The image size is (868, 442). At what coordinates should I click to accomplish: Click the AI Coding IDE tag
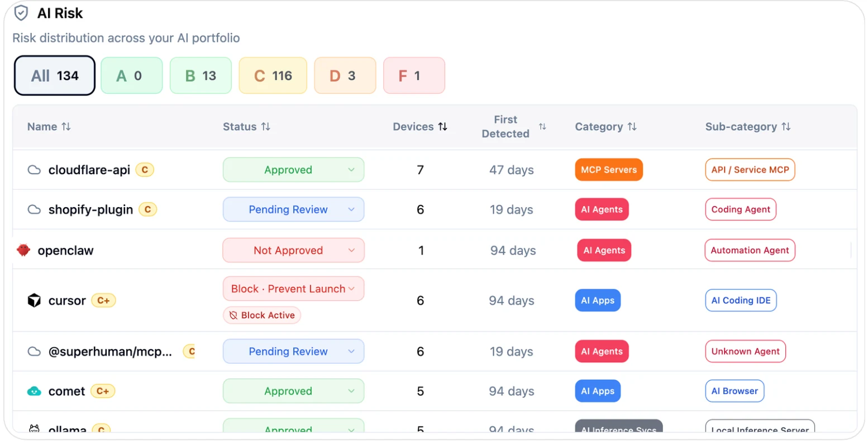click(741, 300)
